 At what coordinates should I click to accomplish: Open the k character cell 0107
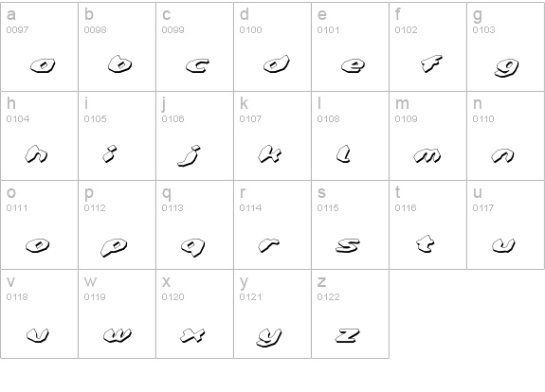coord(273,135)
